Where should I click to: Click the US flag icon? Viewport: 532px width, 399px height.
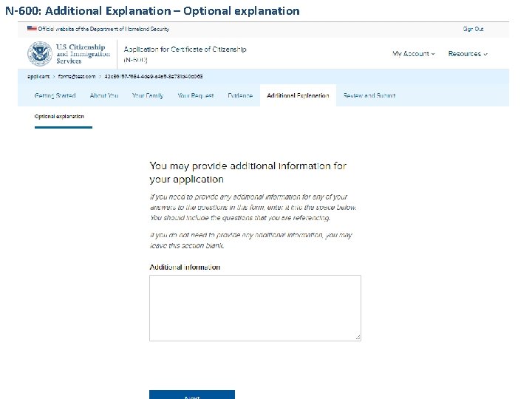click(x=32, y=29)
